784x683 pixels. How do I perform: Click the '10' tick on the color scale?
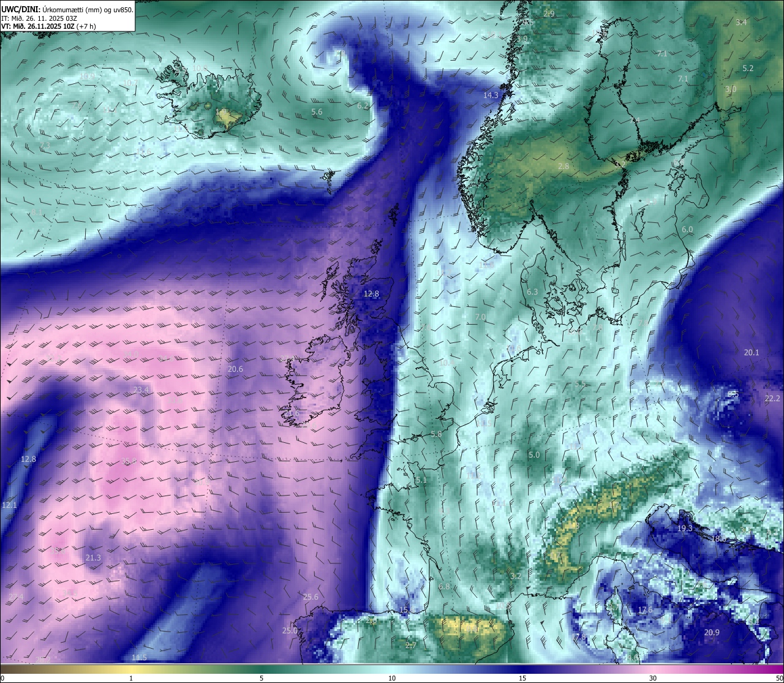pyautogui.click(x=392, y=677)
